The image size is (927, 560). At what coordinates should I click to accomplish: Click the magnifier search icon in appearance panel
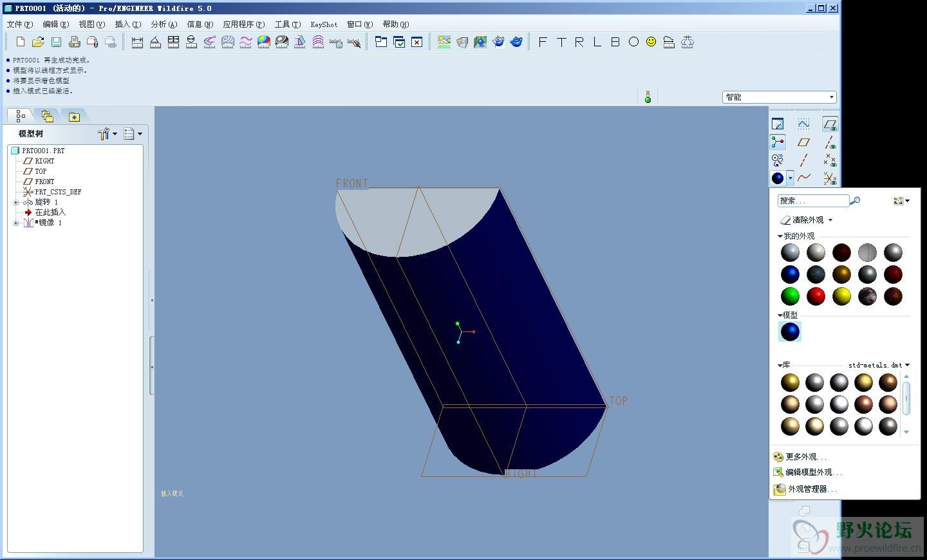coord(855,201)
